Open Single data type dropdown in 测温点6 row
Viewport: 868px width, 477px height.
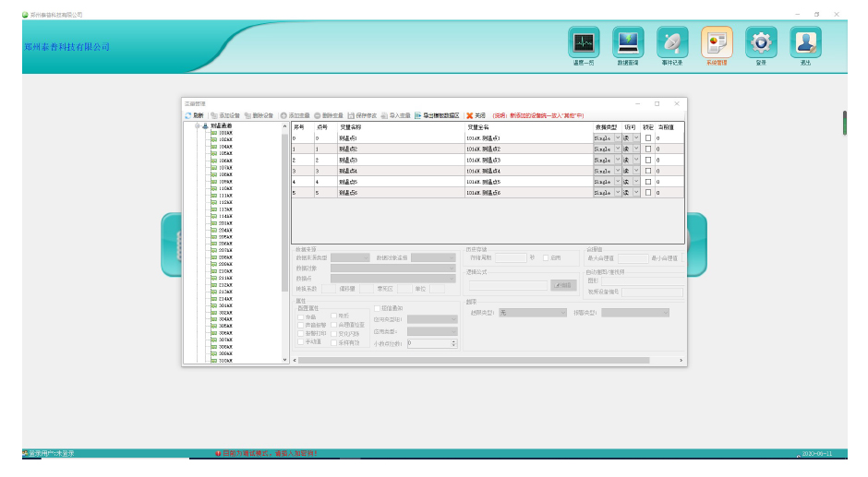click(618, 193)
